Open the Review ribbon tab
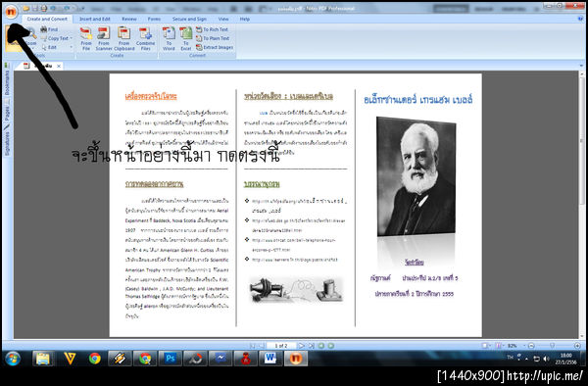Image resolution: width=588 pixels, height=386 pixels. click(x=129, y=19)
